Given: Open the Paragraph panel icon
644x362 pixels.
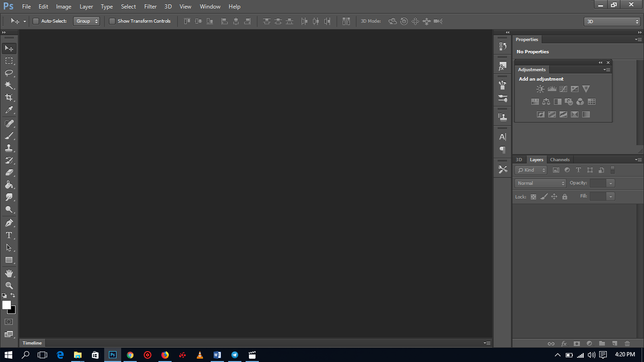Looking at the screenshot, I should (503, 150).
